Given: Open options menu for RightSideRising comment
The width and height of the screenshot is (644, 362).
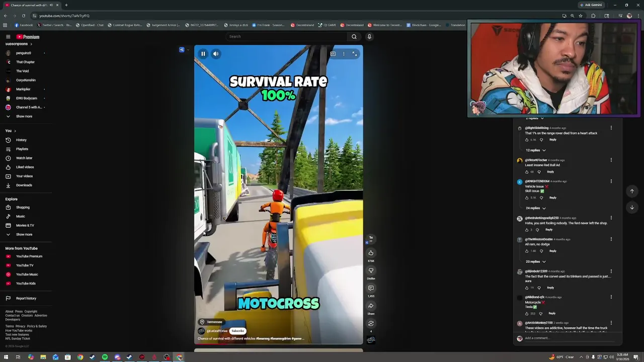Looking at the screenshot, I should (x=611, y=128).
